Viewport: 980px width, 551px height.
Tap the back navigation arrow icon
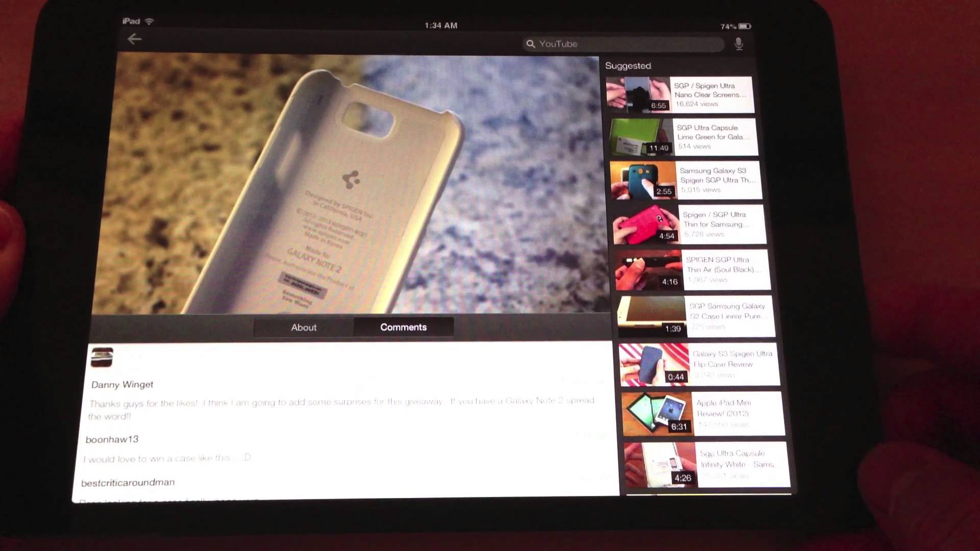coord(134,38)
